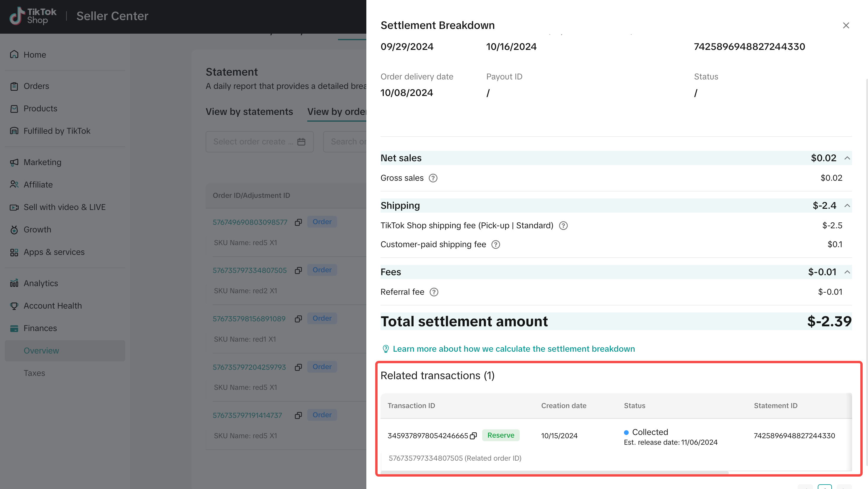Click the TikTok Shop shipping fee help icon
This screenshot has height=489, width=868.
coord(563,226)
